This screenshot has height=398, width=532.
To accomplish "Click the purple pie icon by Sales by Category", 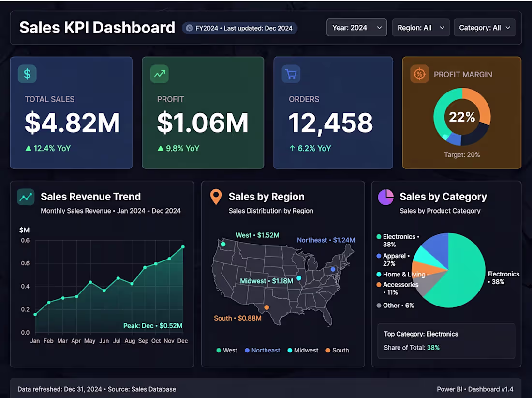I will pyautogui.click(x=386, y=197).
